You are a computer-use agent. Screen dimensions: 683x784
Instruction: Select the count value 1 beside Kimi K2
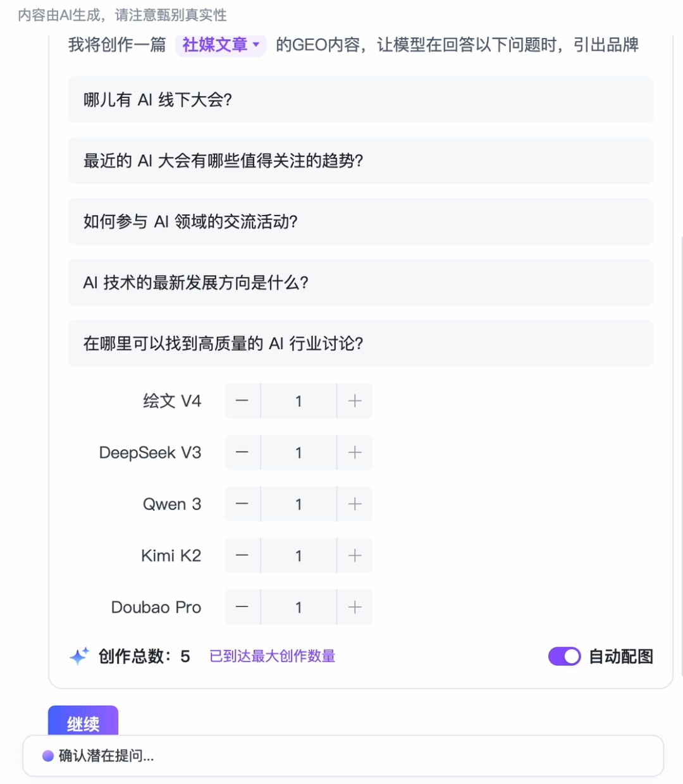[x=298, y=556]
